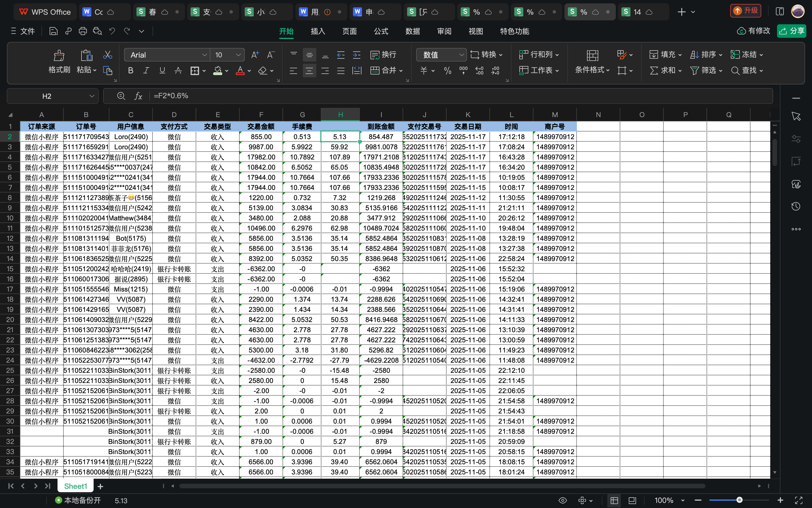Click the decrease decimal places icon

coord(495,71)
